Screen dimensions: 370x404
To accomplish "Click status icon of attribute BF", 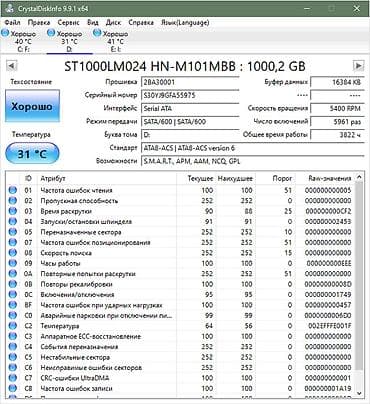I will [x=12, y=305].
